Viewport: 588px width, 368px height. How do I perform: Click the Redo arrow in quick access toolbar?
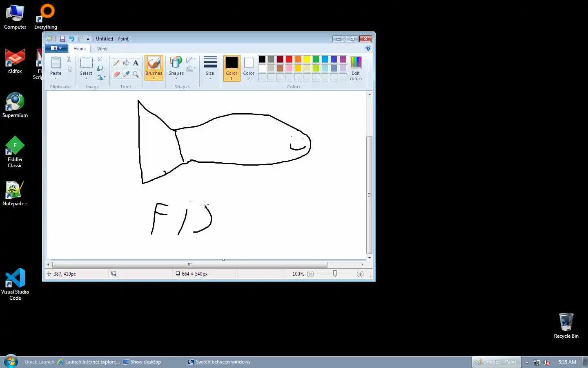click(x=80, y=39)
